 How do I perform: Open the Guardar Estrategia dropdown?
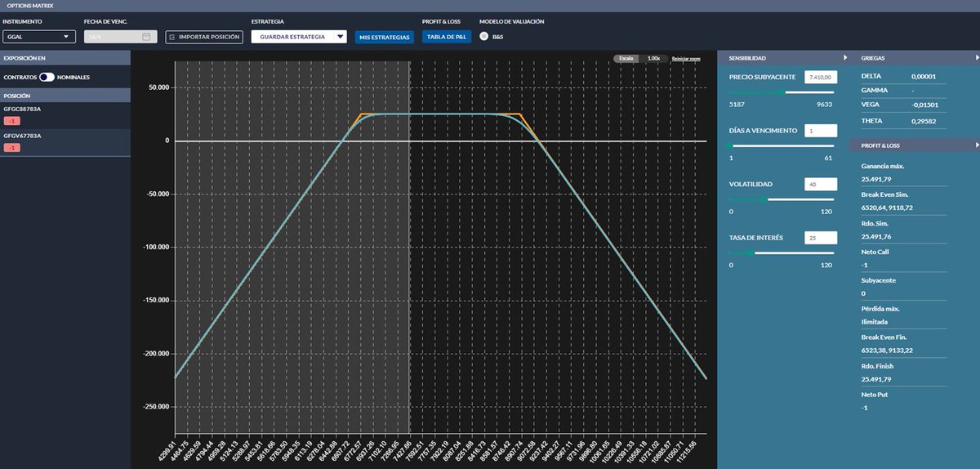point(299,37)
